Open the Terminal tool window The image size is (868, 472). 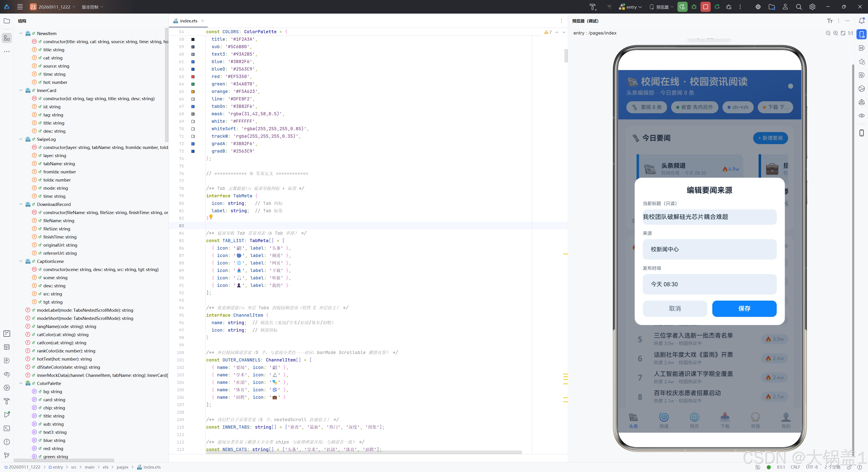click(x=7, y=428)
